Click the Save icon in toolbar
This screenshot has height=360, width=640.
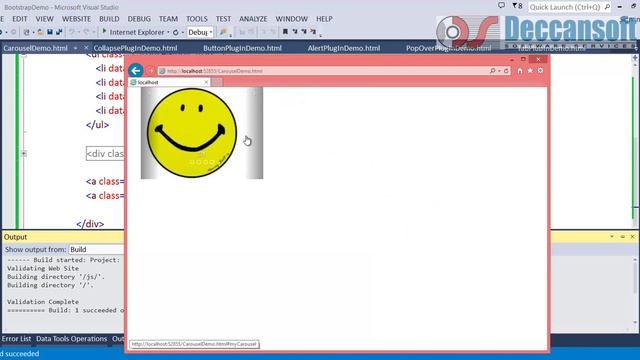pos(50,32)
